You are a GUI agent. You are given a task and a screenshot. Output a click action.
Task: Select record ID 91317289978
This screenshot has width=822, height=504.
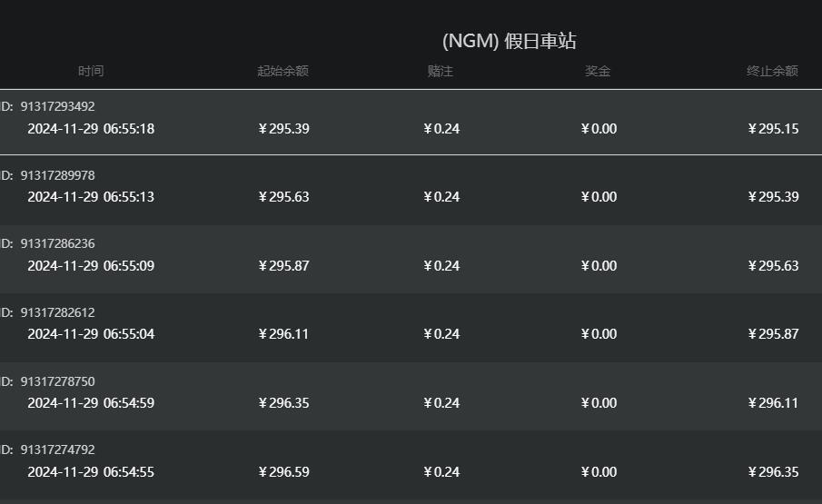(x=57, y=175)
